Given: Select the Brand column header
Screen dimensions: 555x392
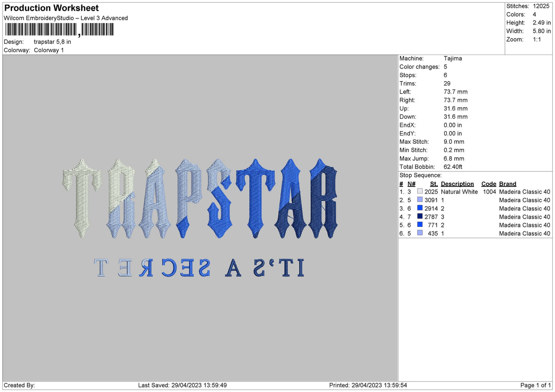Looking at the screenshot, I should [507, 184].
